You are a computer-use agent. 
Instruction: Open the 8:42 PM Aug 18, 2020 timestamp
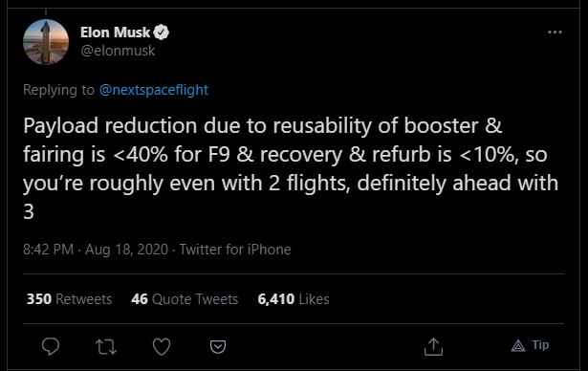96,250
